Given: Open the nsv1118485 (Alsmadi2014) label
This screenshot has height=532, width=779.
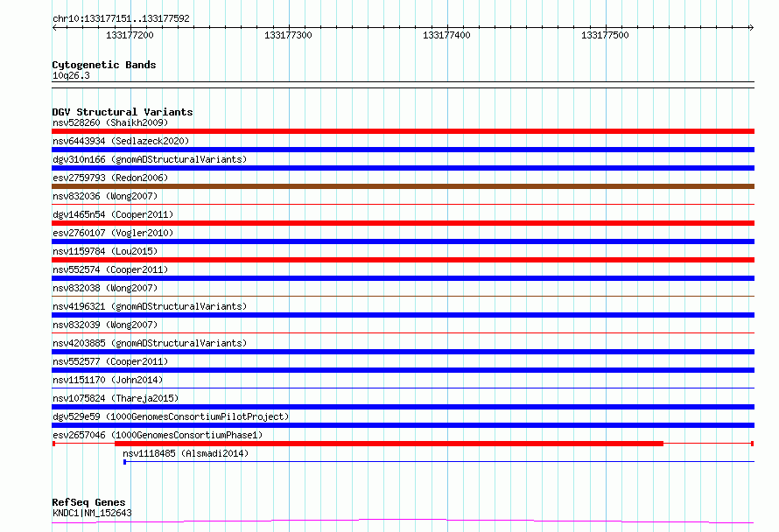Looking at the screenshot, I should 185,453.
